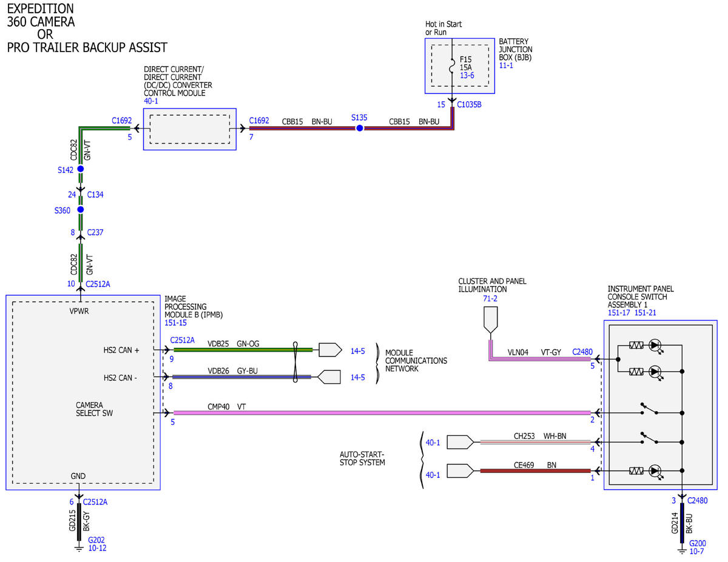Open the 10-12 ground reference

click(97, 548)
